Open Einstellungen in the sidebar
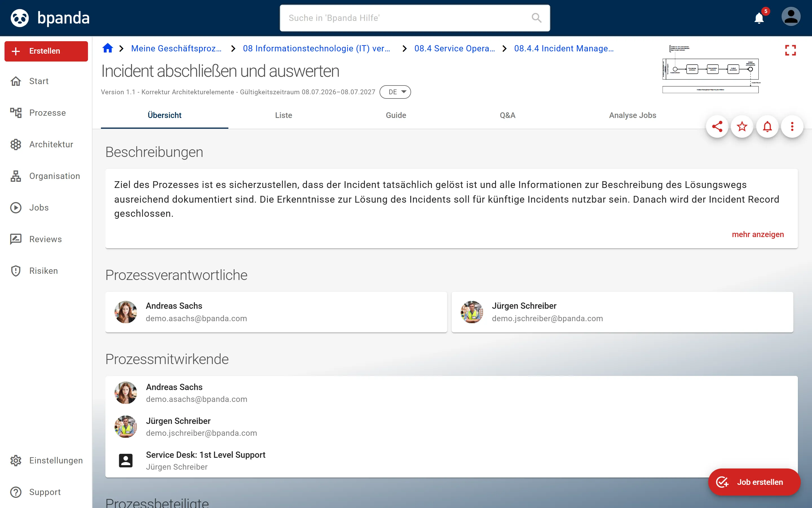812x508 pixels. pyautogui.click(x=46, y=461)
